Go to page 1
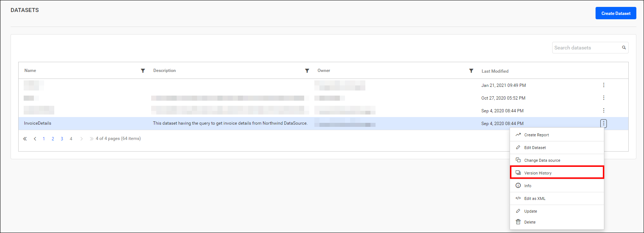644x233 pixels. point(44,139)
